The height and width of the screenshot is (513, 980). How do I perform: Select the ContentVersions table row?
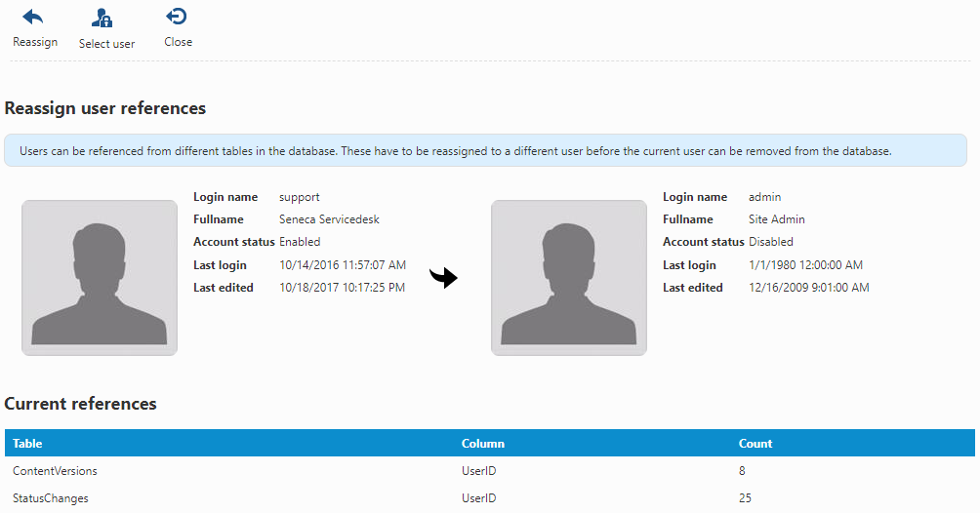[x=490, y=470]
